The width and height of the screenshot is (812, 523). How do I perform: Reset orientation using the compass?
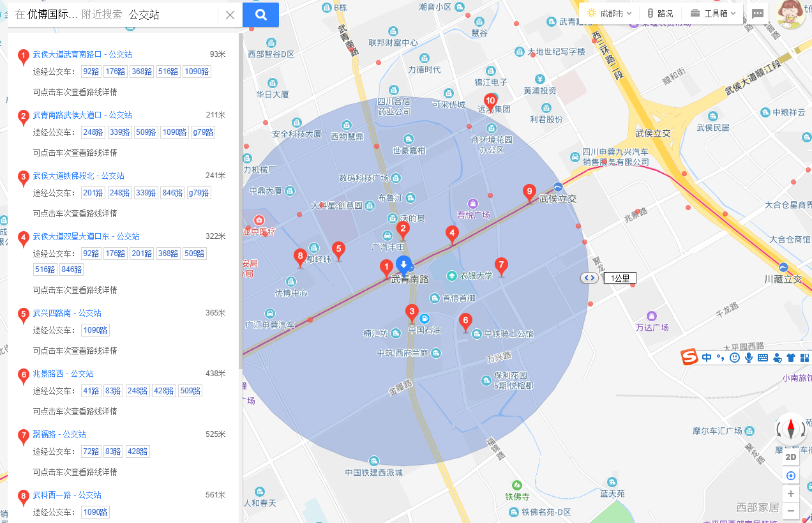pos(791,428)
